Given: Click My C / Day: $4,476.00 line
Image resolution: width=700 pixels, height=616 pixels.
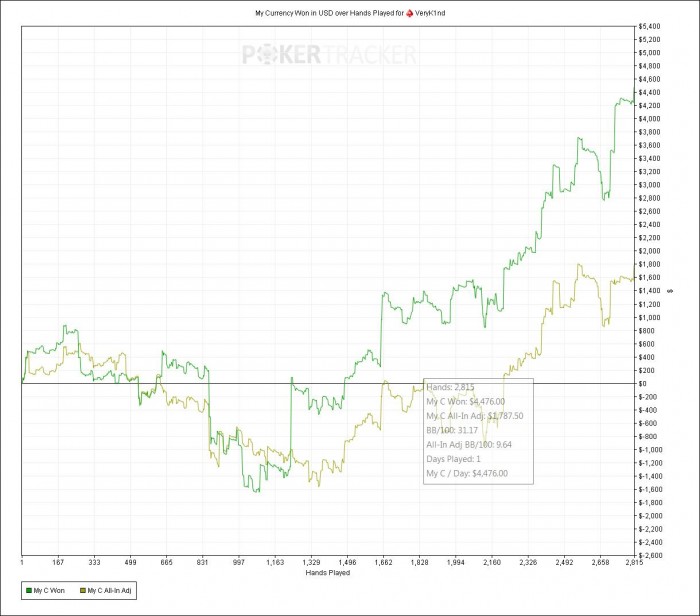Looking at the screenshot, I should click(467, 473).
